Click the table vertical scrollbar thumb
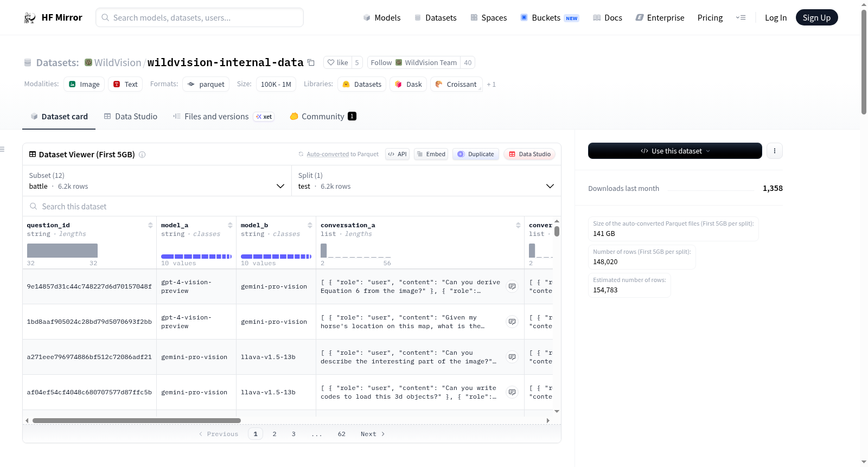Image resolution: width=868 pixels, height=467 pixels. tap(557, 231)
